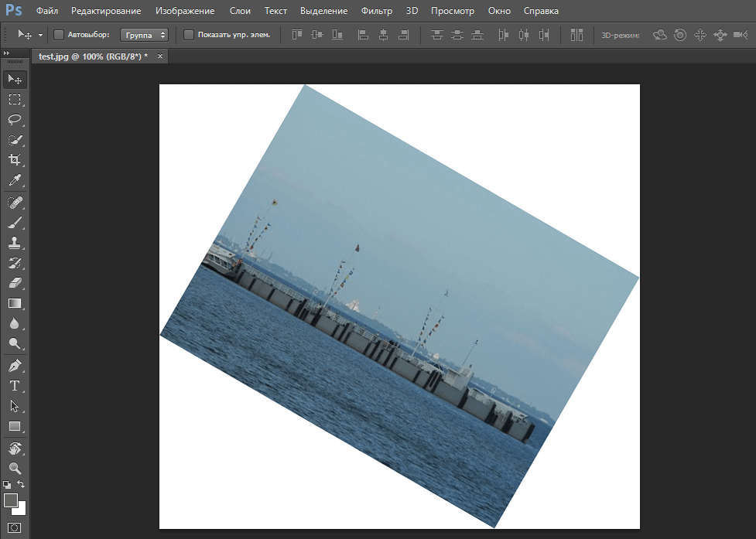Viewport: 756px width, 539px height.
Task: Select the Lasso tool
Action: [15, 119]
